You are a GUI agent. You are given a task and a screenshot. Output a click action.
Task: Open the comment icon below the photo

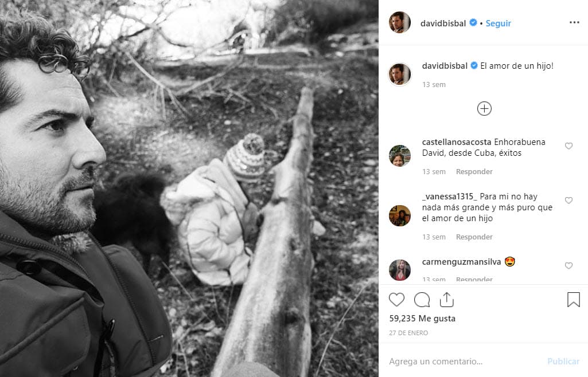[x=422, y=299]
